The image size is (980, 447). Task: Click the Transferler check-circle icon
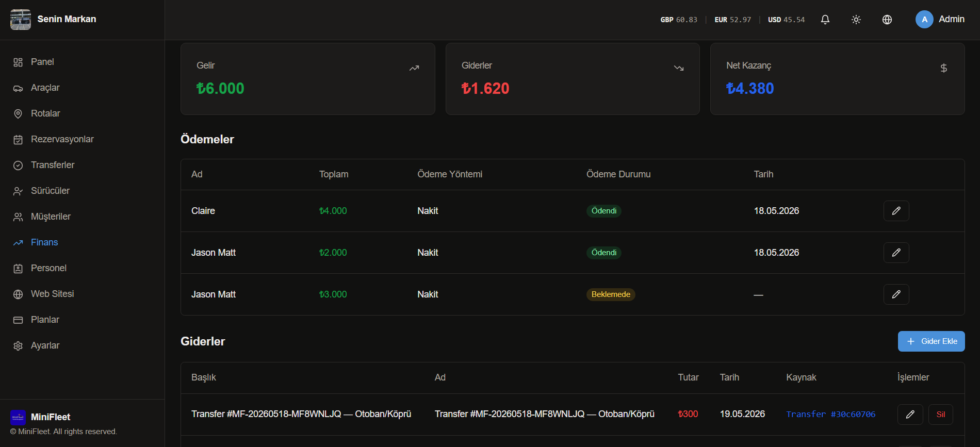(18, 165)
